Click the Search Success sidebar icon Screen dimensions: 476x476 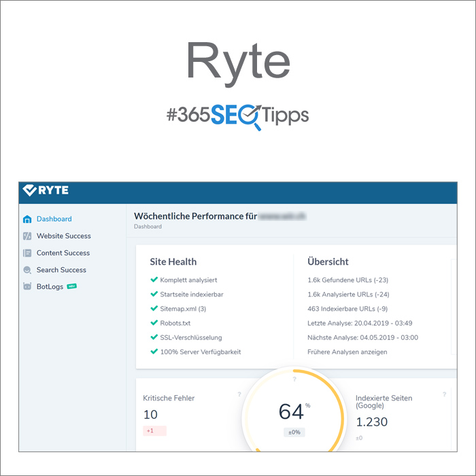pos(27,270)
